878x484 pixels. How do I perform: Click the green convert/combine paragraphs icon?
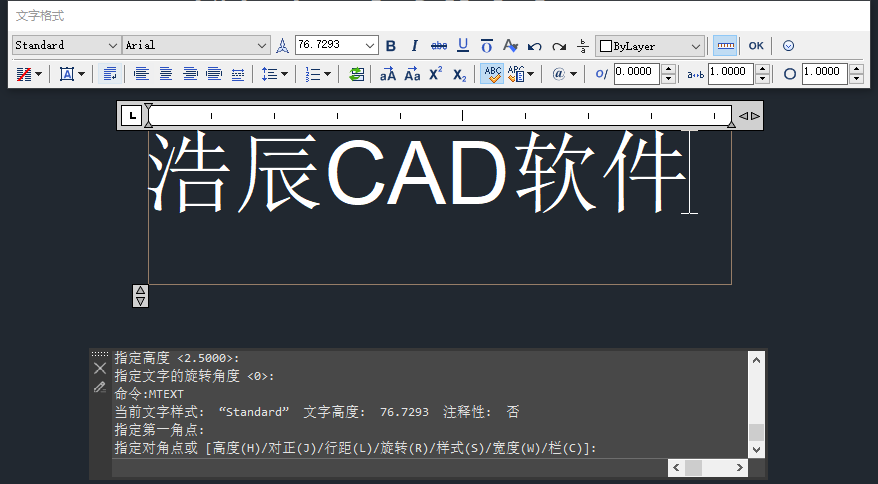[x=356, y=74]
